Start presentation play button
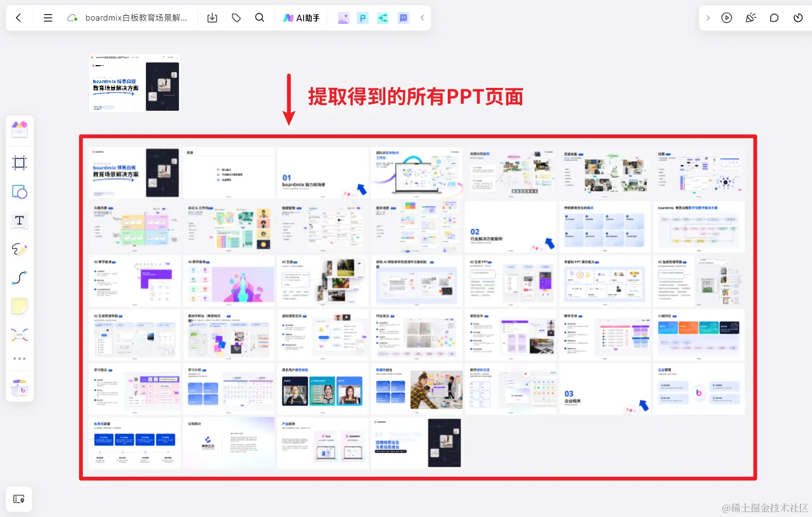 (x=727, y=18)
